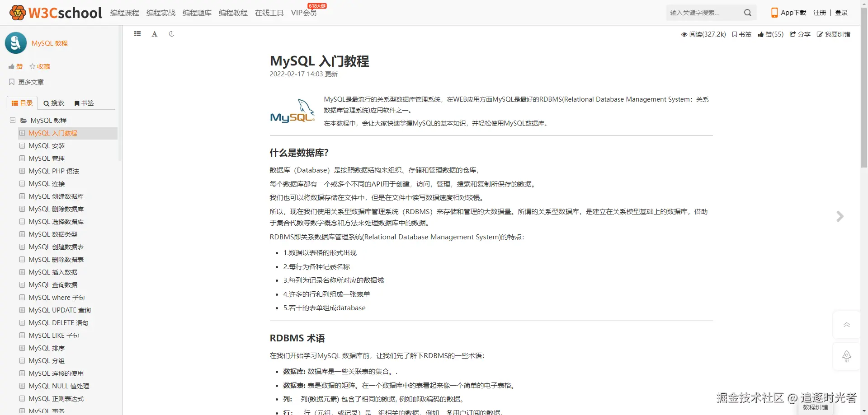The image size is (868, 415).
Task: Open MySQL 管理 chapter
Action: pos(47,159)
